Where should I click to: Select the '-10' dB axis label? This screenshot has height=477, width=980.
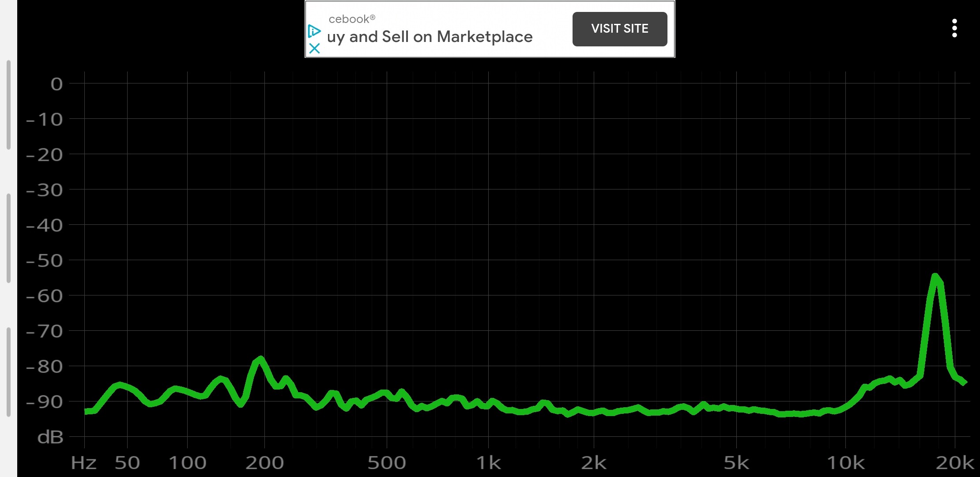[x=45, y=119]
